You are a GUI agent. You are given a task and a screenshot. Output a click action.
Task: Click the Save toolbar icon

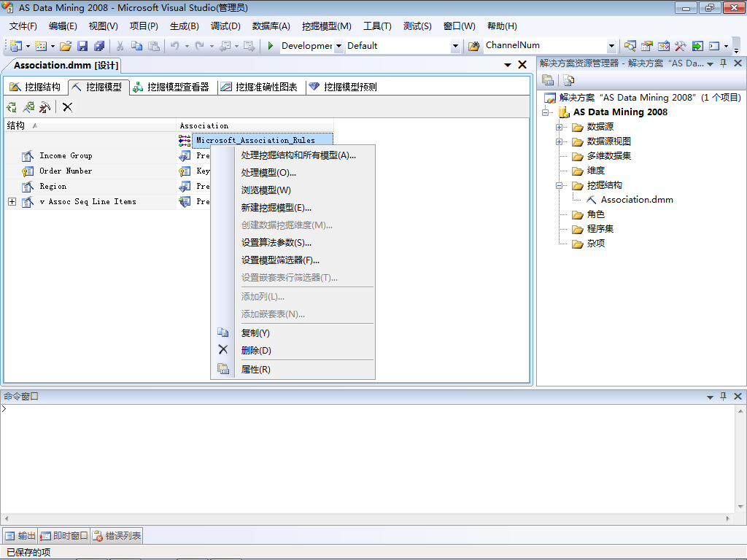[x=82, y=46]
